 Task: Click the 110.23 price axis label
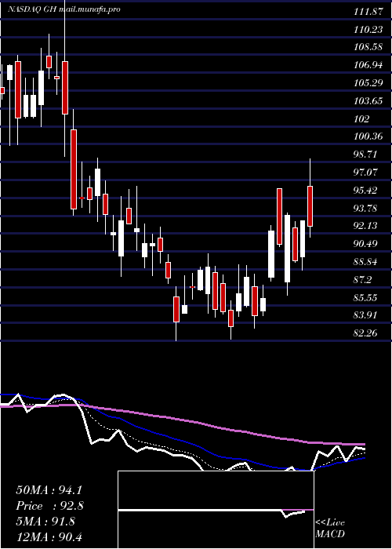[368, 30]
